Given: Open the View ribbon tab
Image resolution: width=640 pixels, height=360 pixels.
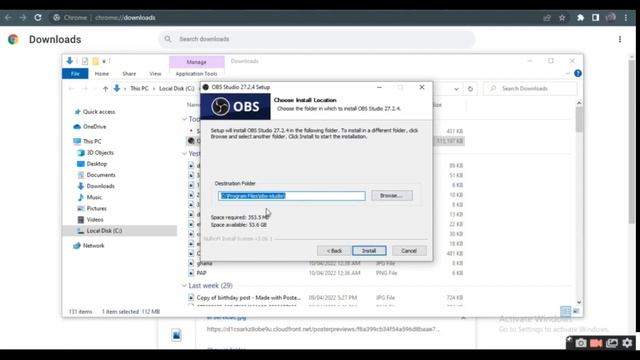Looking at the screenshot, I should (x=155, y=74).
